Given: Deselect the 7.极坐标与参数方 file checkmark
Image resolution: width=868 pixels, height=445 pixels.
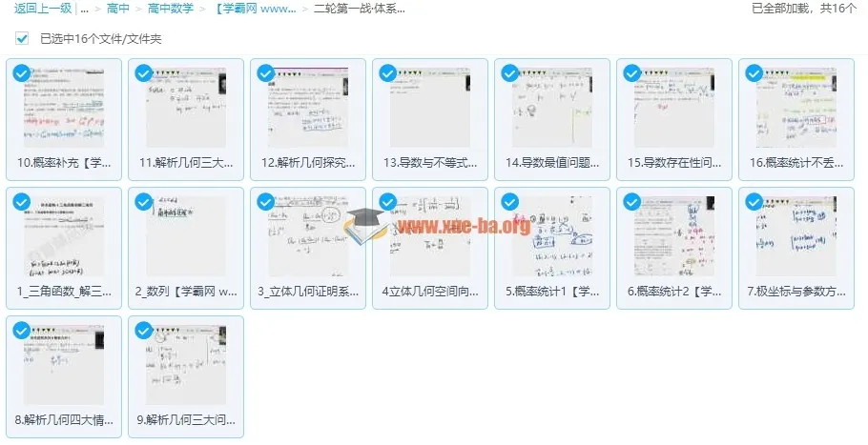Looking at the screenshot, I should (x=754, y=202).
